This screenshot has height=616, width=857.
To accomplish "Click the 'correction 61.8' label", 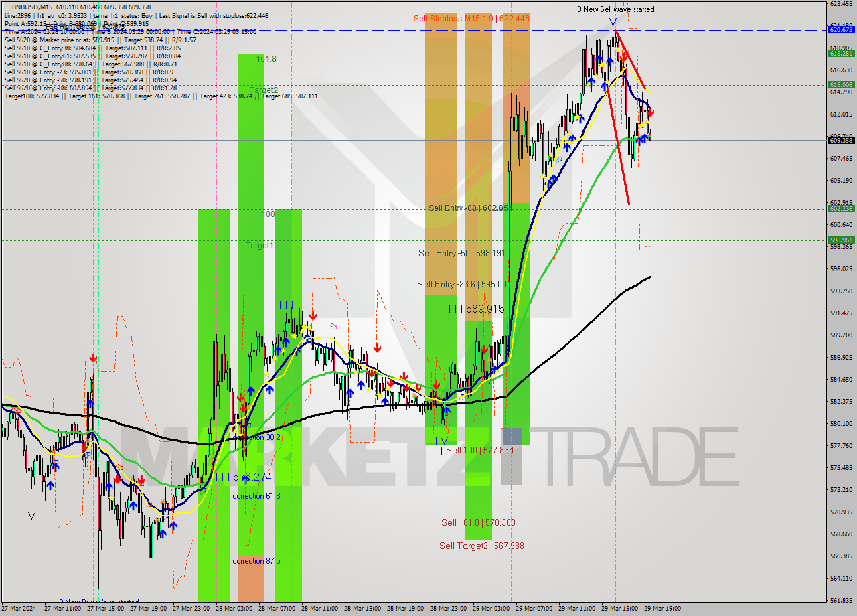I will (x=256, y=496).
